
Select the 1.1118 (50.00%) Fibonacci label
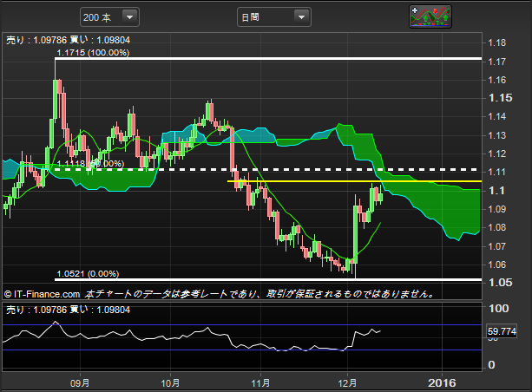(x=90, y=164)
